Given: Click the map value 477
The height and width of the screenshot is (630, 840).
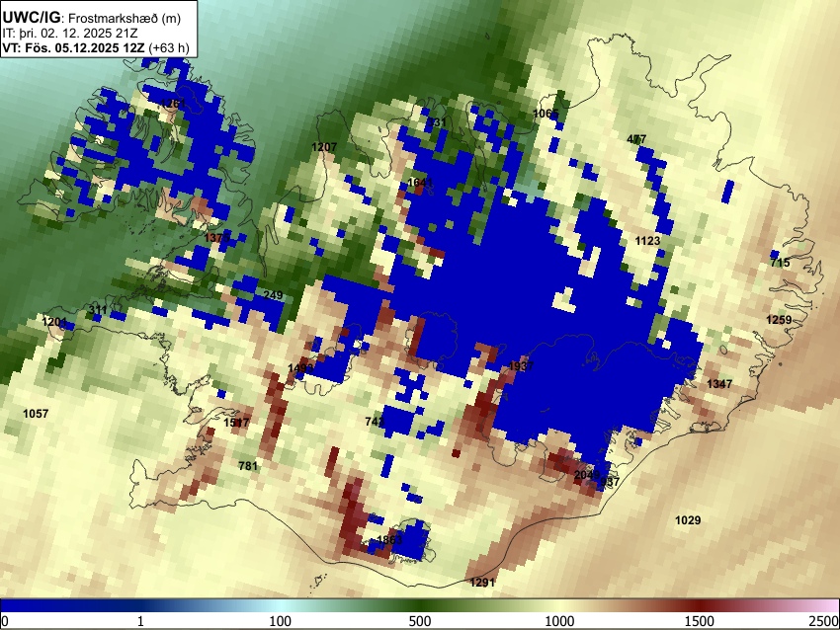Looking at the screenshot, I should (x=636, y=139).
